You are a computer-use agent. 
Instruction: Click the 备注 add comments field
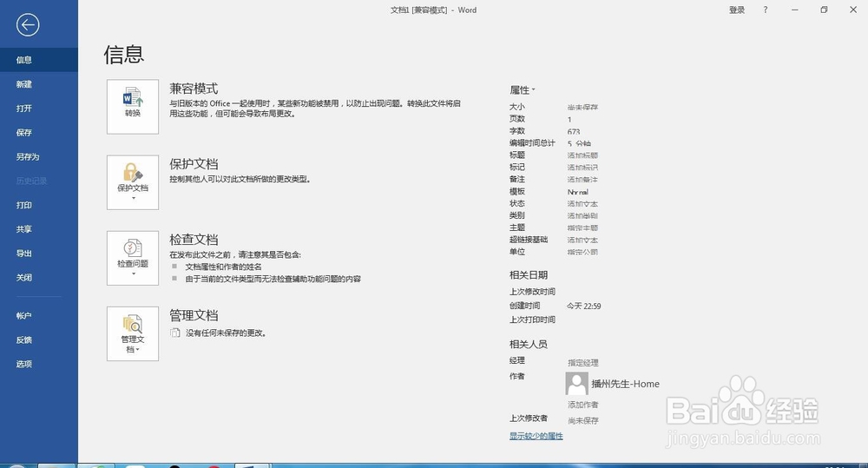click(x=582, y=180)
